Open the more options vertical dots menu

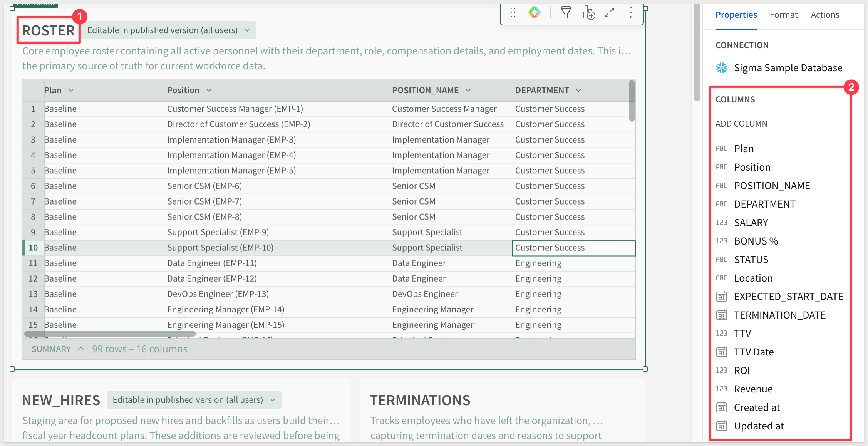[x=630, y=13]
